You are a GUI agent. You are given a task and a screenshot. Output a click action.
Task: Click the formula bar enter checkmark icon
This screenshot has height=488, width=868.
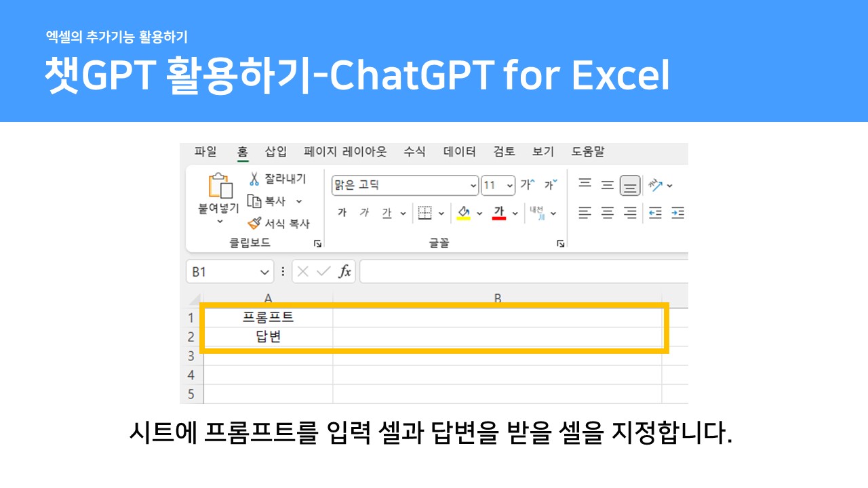point(324,271)
